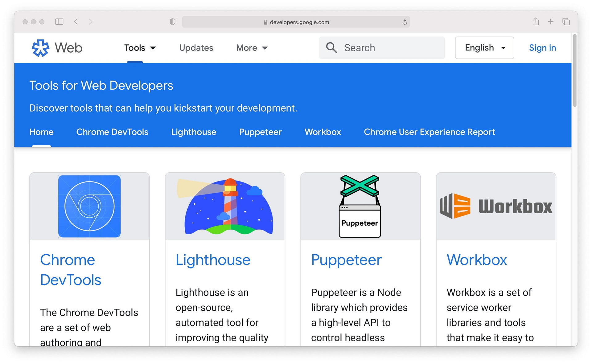Click the Sign in link
Screen dimensions: 592x364
(x=542, y=48)
